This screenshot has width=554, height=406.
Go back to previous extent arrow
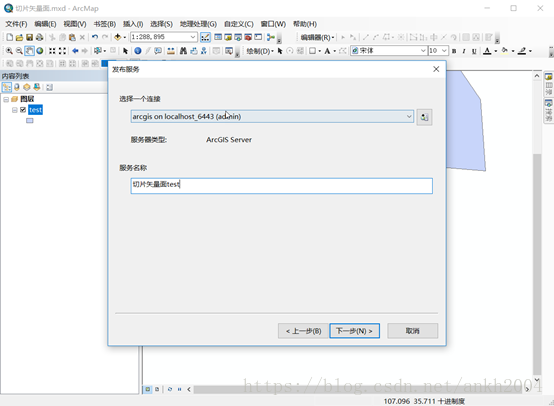75,51
